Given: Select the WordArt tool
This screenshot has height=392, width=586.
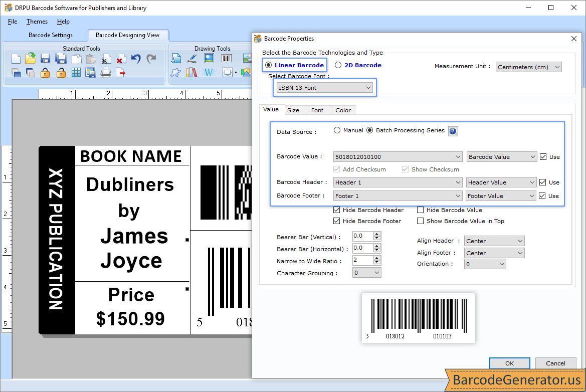Looking at the screenshot, I should click(x=209, y=73).
